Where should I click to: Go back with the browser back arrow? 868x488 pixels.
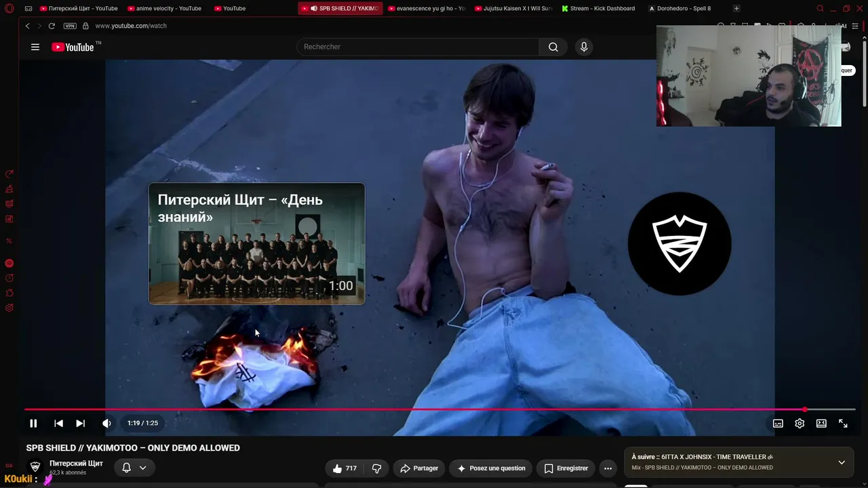(x=27, y=26)
